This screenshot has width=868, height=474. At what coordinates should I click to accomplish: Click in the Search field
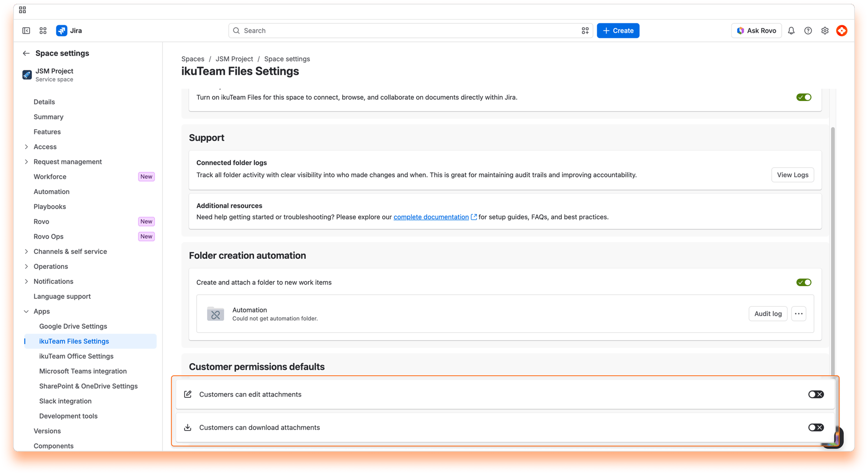(x=410, y=30)
